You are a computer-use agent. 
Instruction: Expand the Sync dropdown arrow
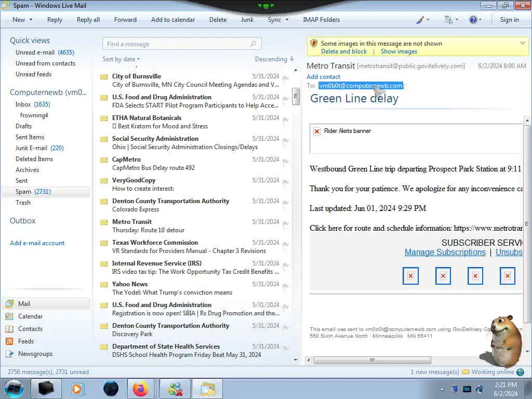point(287,20)
